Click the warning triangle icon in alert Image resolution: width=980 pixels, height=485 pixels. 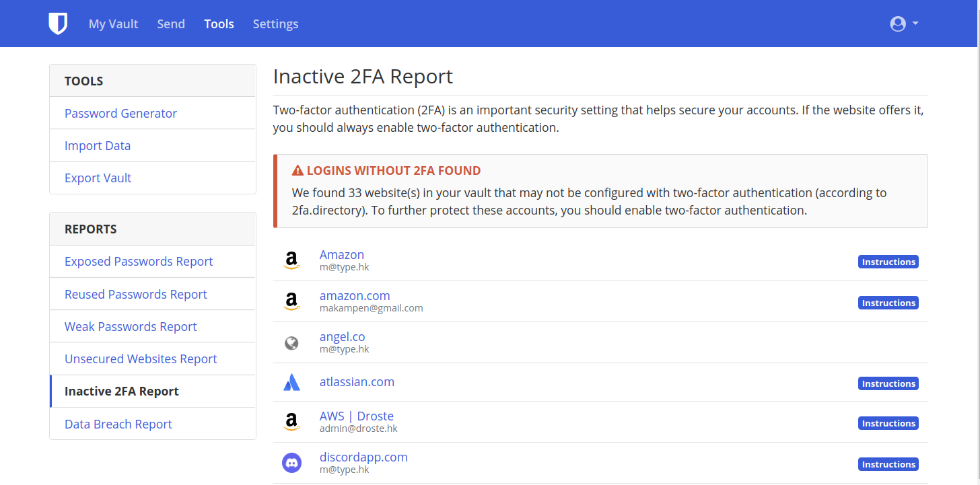coord(298,171)
